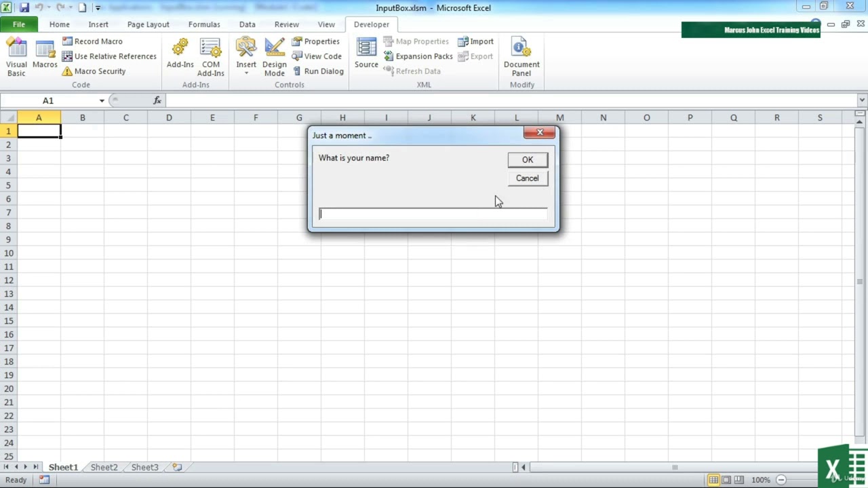The width and height of the screenshot is (868, 488).
Task: Open the Document Panel
Action: tap(521, 58)
